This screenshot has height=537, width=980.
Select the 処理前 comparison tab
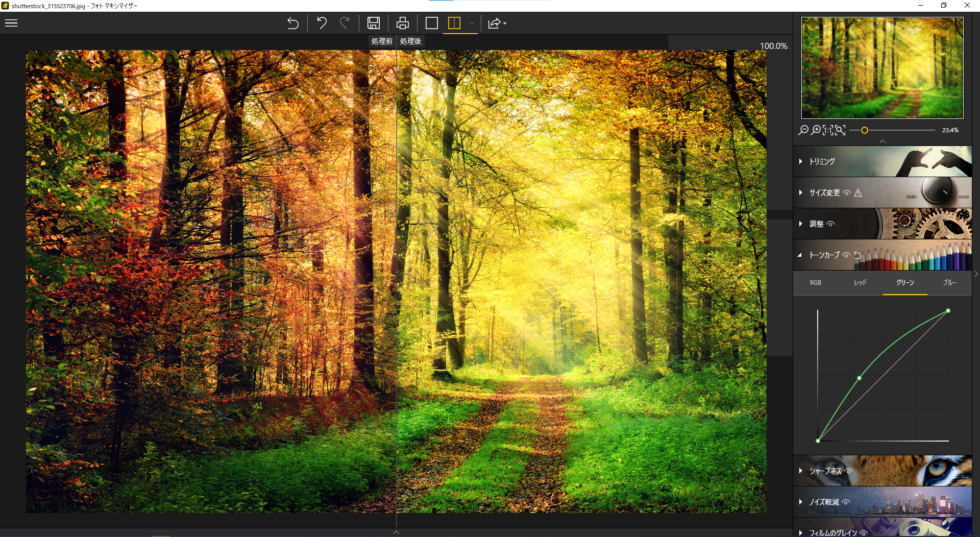click(382, 41)
